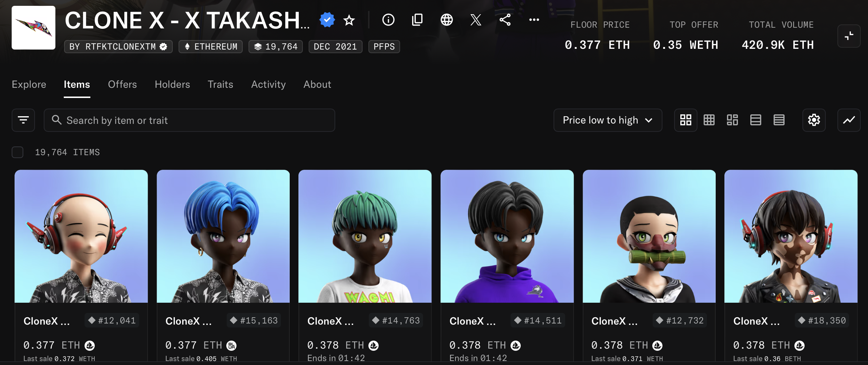Show the price chart view
The height and width of the screenshot is (365, 868).
point(849,120)
